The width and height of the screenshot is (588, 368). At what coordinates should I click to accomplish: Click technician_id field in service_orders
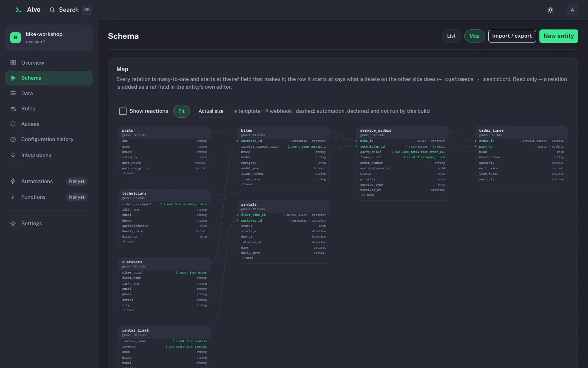coord(403,146)
